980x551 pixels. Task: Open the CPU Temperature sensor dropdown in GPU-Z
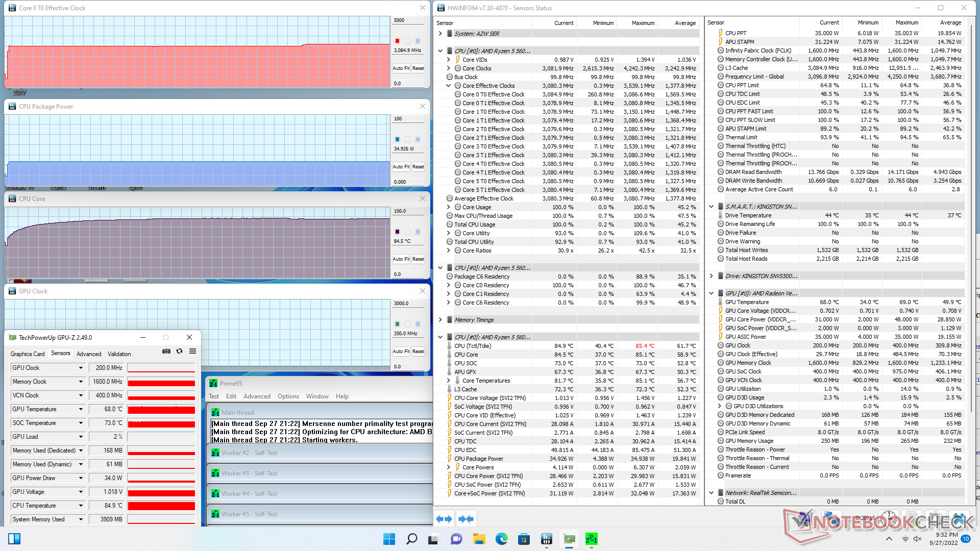pos(81,506)
